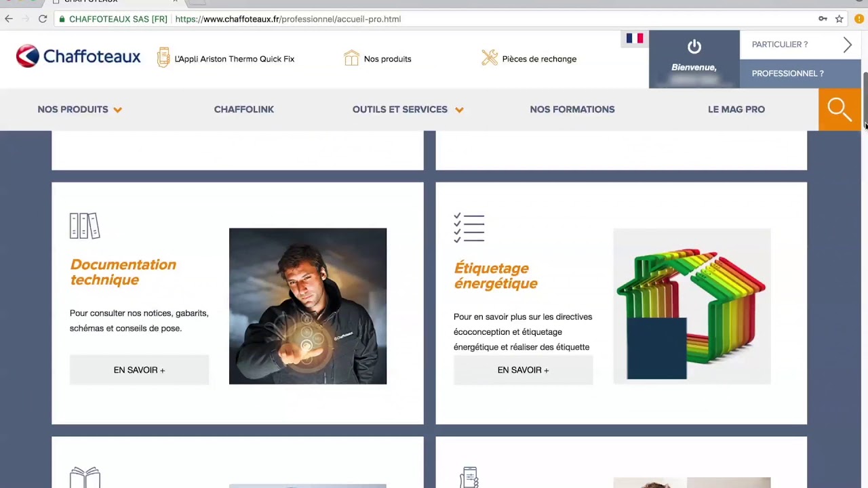Click the orange alert icon in browser toolbar
Viewport: 868px width, 488px height.
(859, 19)
